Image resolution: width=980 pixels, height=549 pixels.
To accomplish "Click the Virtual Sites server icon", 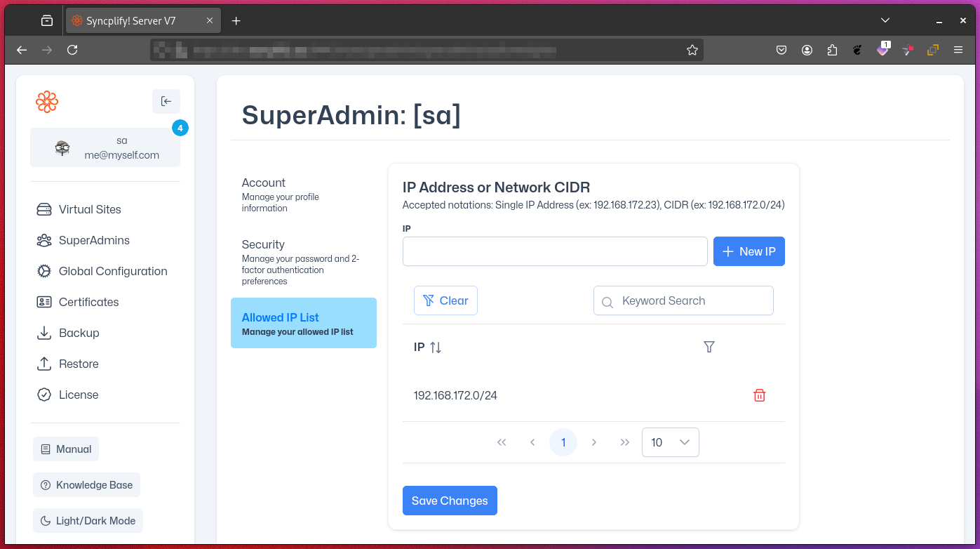I will click(x=43, y=209).
